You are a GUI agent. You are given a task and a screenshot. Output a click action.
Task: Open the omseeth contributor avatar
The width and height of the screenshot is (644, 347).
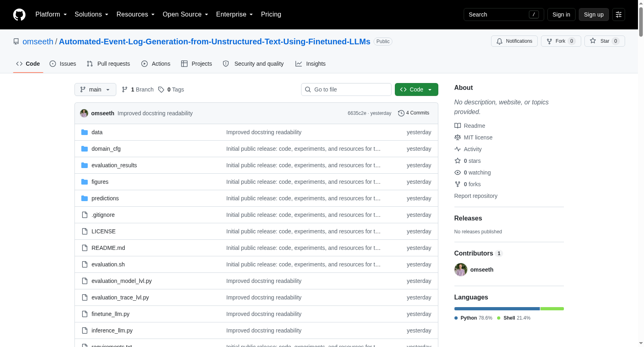point(461,270)
